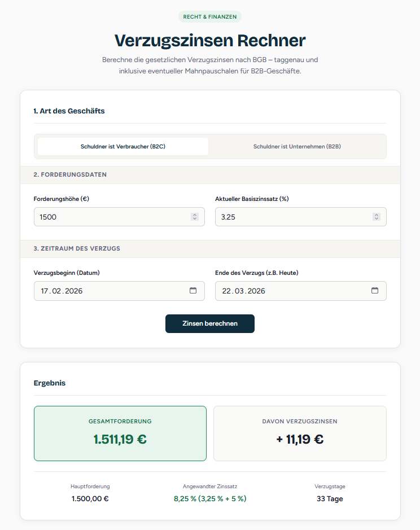
Task: Select Schuldner ist Verbraucher (B2C) option
Action: [123, 146]
